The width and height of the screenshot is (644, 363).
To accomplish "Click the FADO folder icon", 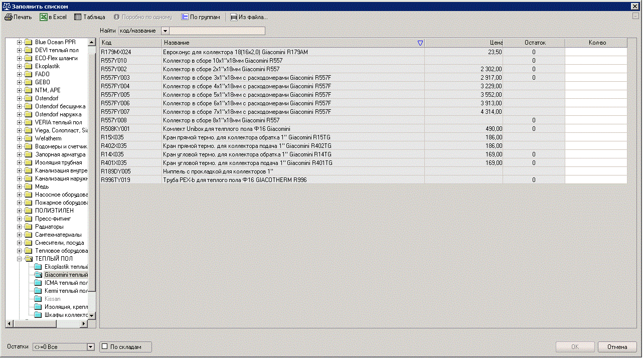I will (x=29, y=74).
